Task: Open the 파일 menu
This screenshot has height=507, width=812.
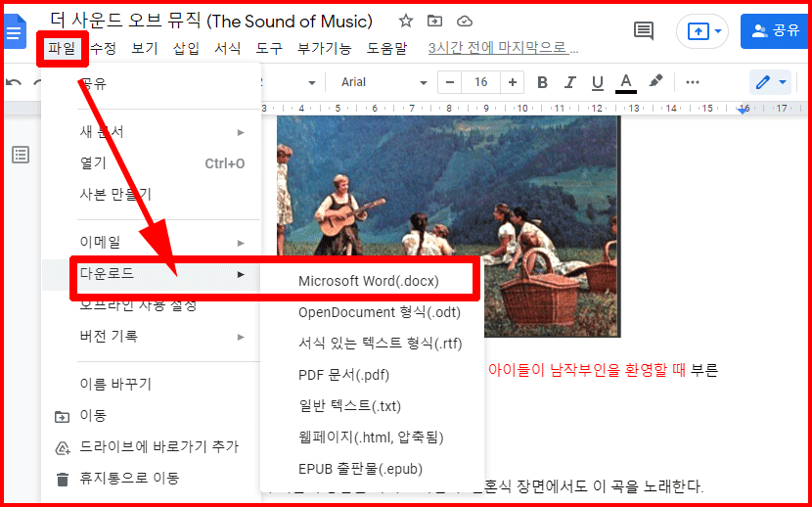Action: (63, 49)
